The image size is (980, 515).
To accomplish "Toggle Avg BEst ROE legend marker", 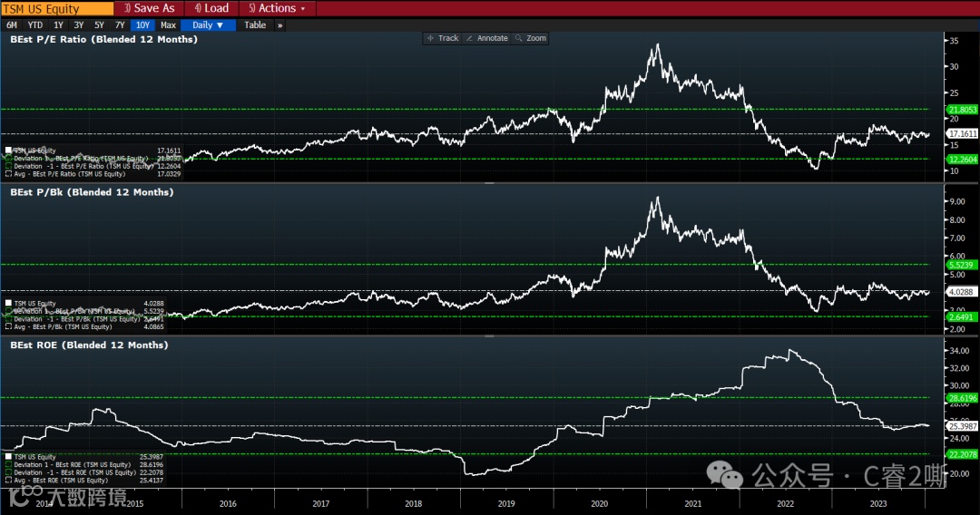I will (x=9, y=480).
